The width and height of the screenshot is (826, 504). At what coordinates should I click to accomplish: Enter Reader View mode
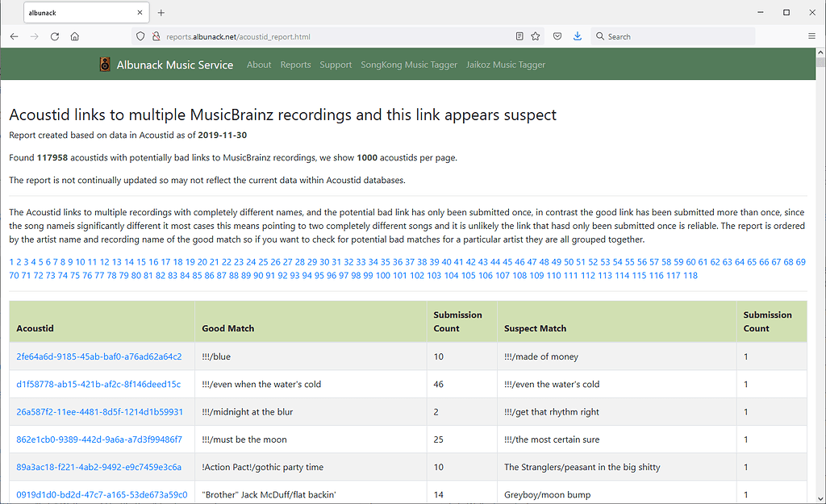pyautogui.click(x=519, y=36)
